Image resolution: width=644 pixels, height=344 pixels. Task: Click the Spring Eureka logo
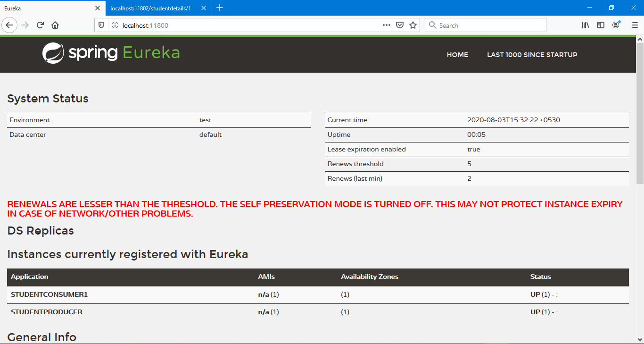click(111, 53)
